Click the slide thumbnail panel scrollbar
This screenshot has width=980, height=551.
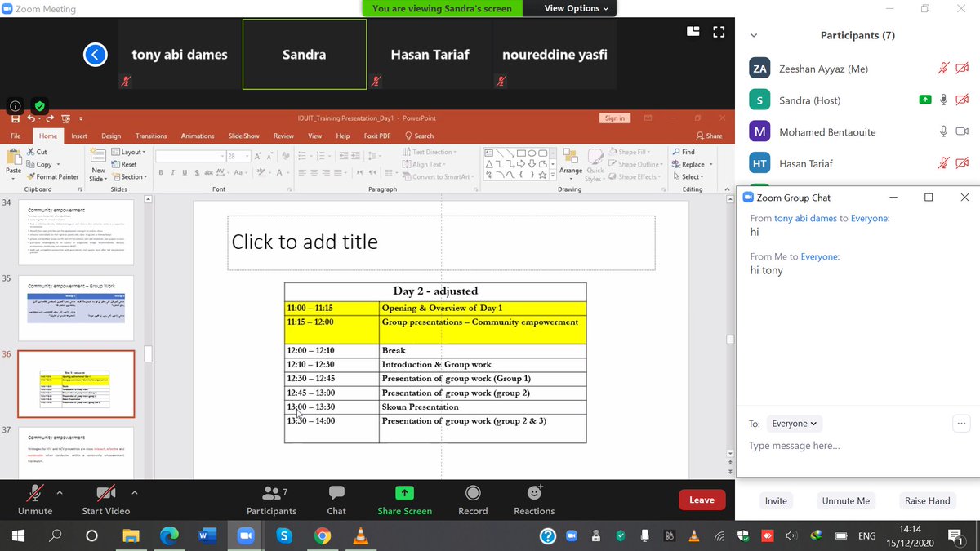pyautogui.click(x=149, y=353)
